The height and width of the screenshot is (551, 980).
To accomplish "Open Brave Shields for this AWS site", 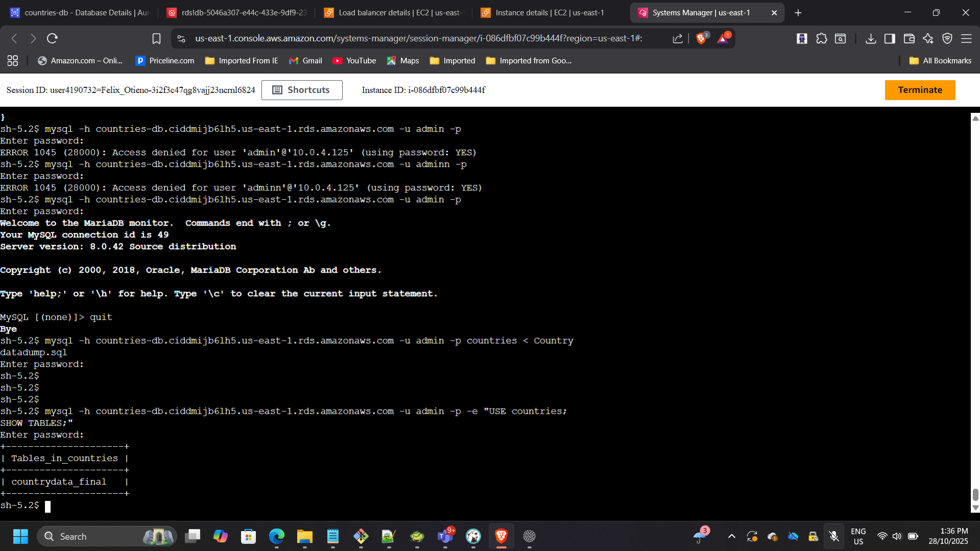I will point(701,38).
